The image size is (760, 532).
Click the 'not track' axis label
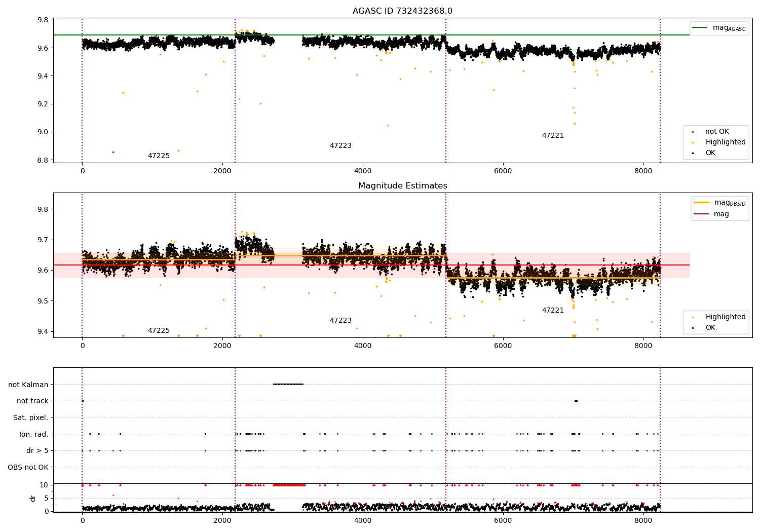coord(32,401)
